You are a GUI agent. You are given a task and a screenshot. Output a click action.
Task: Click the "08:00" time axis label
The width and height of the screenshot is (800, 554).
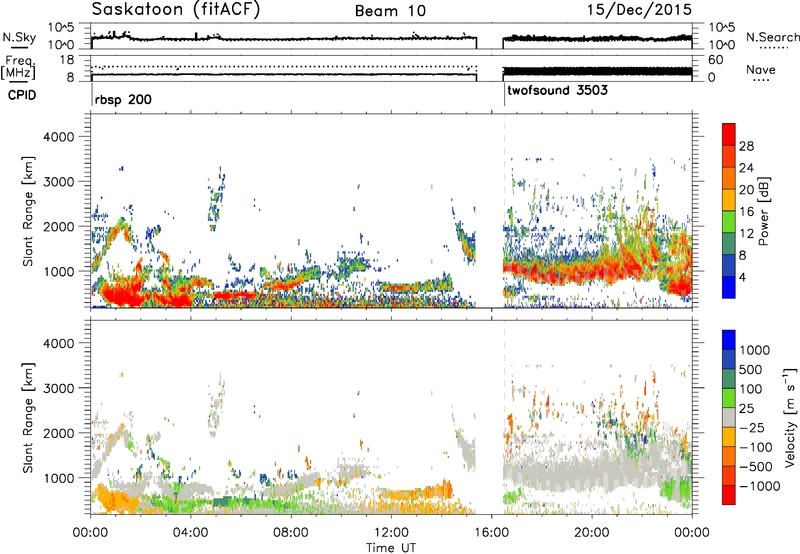[291, 533]
